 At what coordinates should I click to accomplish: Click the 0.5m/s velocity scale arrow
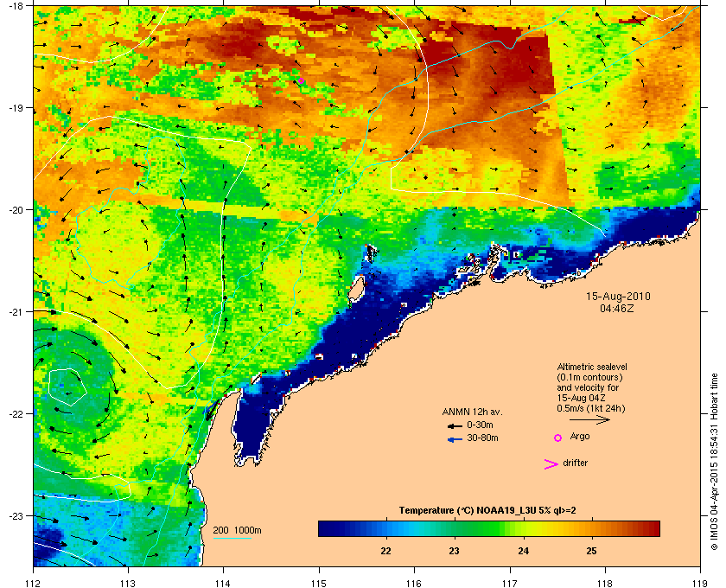(589, 419)
